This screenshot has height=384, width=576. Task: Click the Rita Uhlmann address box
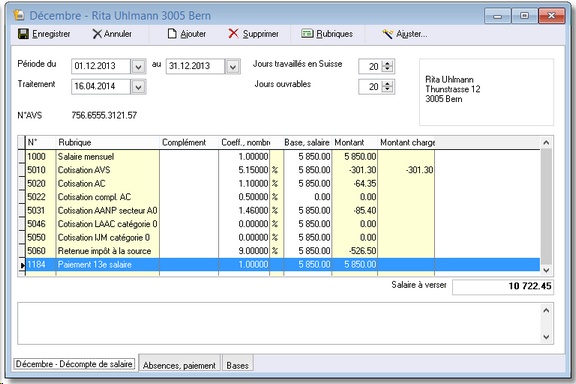click(486, 92)
